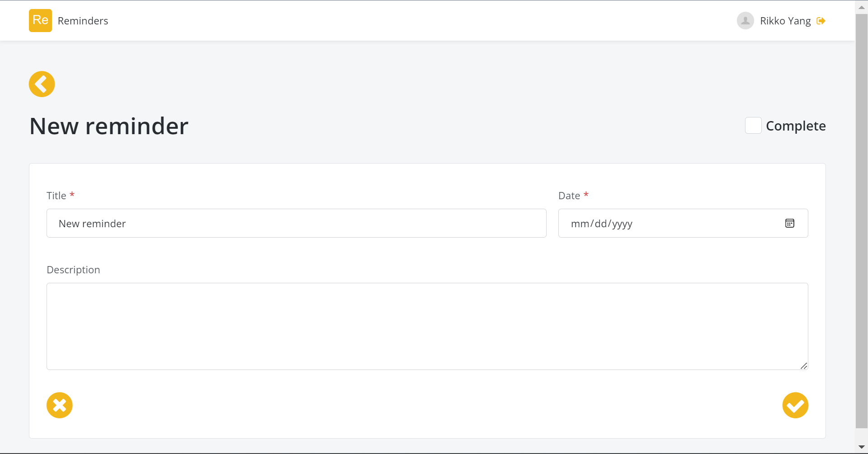This screenshot has height=454, width=868.
Task: Click the scrollbar down arrow
Action: 862,447
